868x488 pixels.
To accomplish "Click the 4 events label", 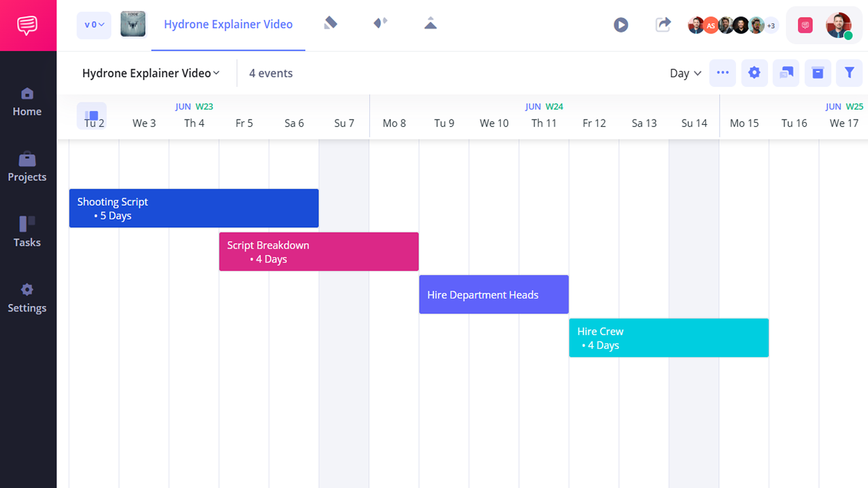I will coord(271,73).
